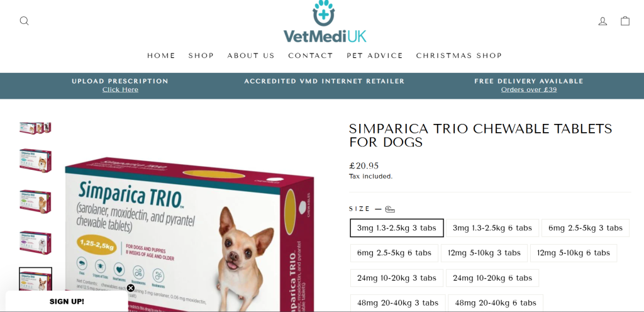The width and height of the screenshot is (644, 312).
Task: Choose 24mg 10-20kg 3 tabs size
Action: click(x=397, y=278)
